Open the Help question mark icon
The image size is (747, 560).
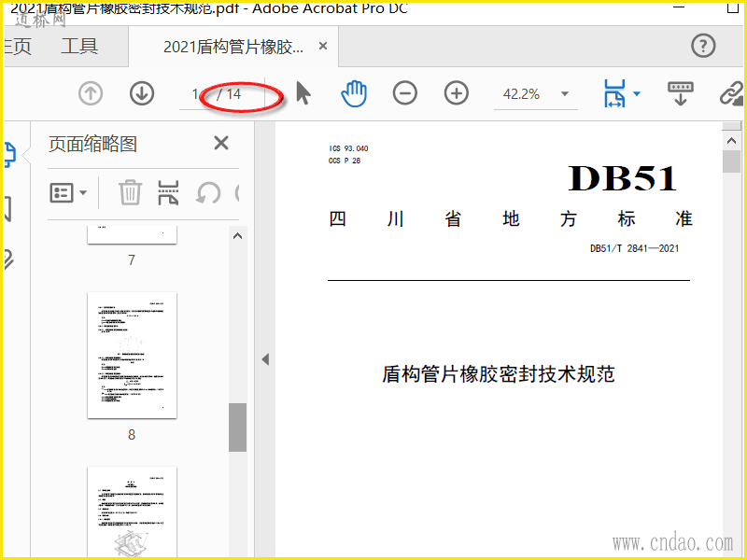pos(703,46)
